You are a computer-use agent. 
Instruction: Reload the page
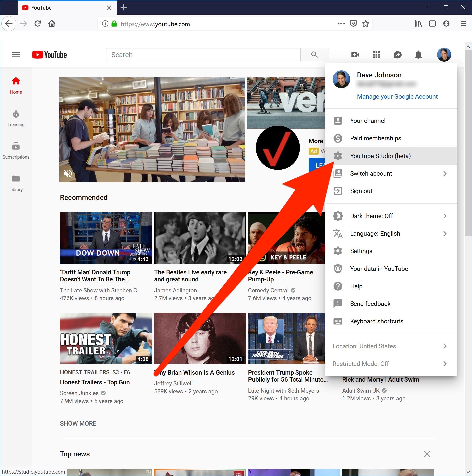point(38,24)
